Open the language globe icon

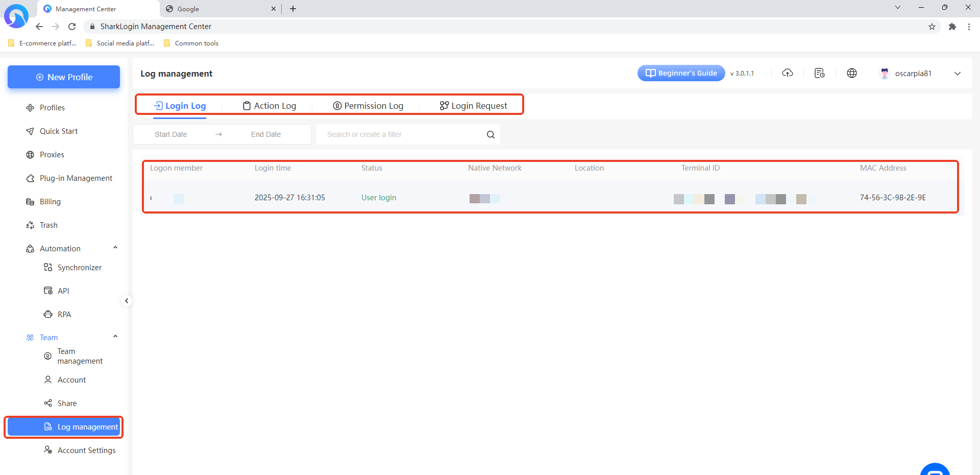tap(851, 73)
